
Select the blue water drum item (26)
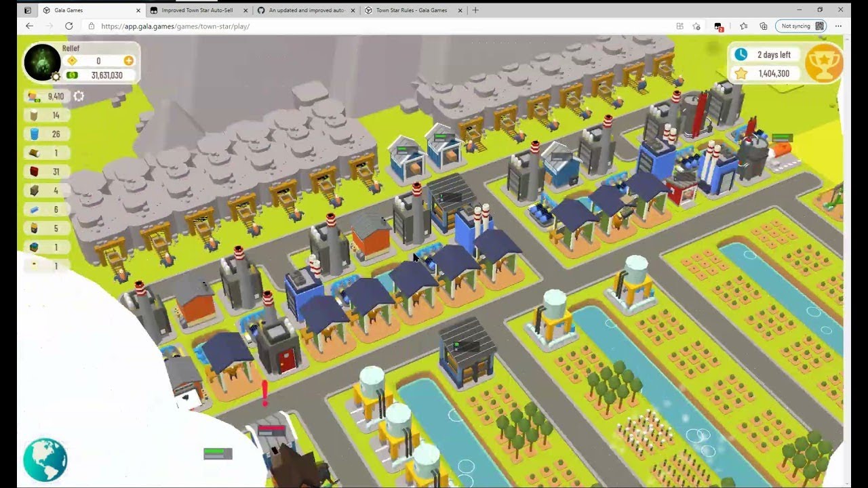(46, 134)
